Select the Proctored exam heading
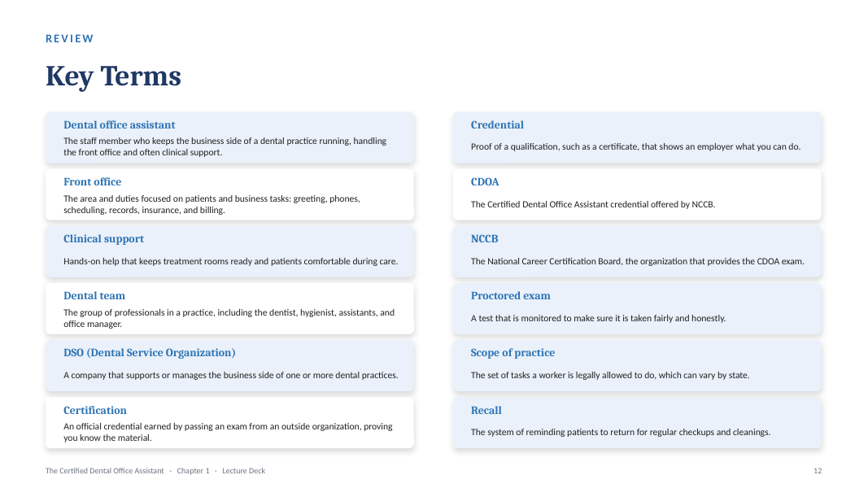The height and width of the screenshot is (488, 868). (x=510, y=296)
